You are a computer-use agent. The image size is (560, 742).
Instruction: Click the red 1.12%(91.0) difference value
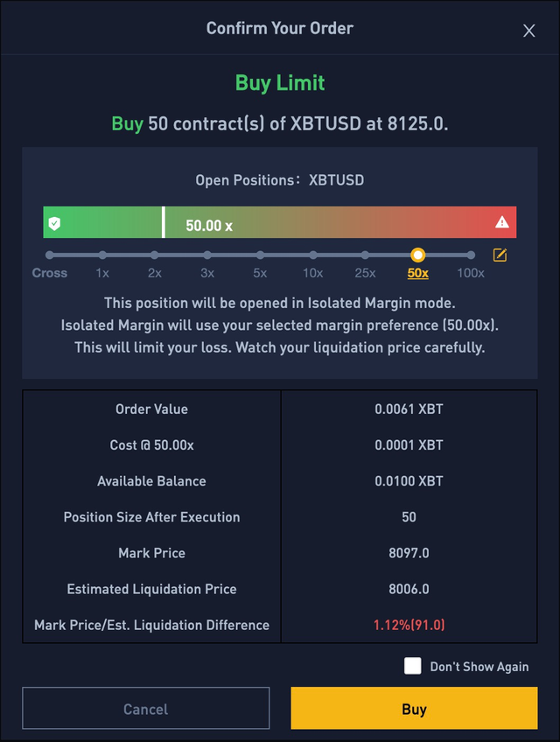pos(409,625)
